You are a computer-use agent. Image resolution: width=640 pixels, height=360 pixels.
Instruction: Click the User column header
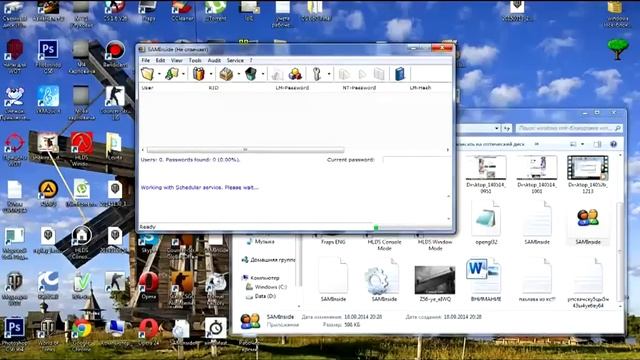tap(147, 88)
